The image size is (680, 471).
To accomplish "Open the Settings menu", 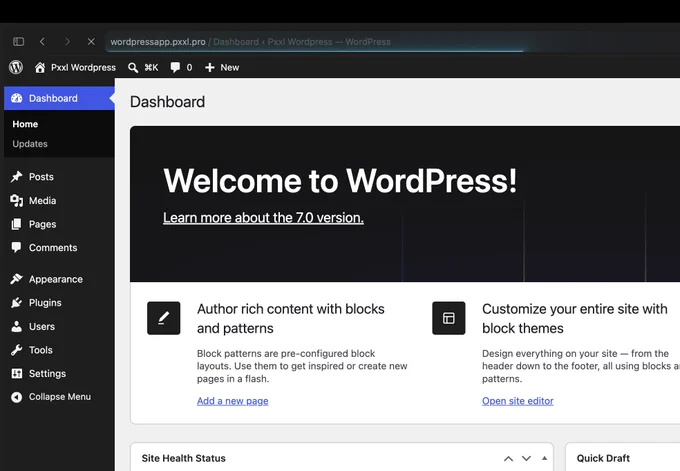I will click(x=59, y=373).
